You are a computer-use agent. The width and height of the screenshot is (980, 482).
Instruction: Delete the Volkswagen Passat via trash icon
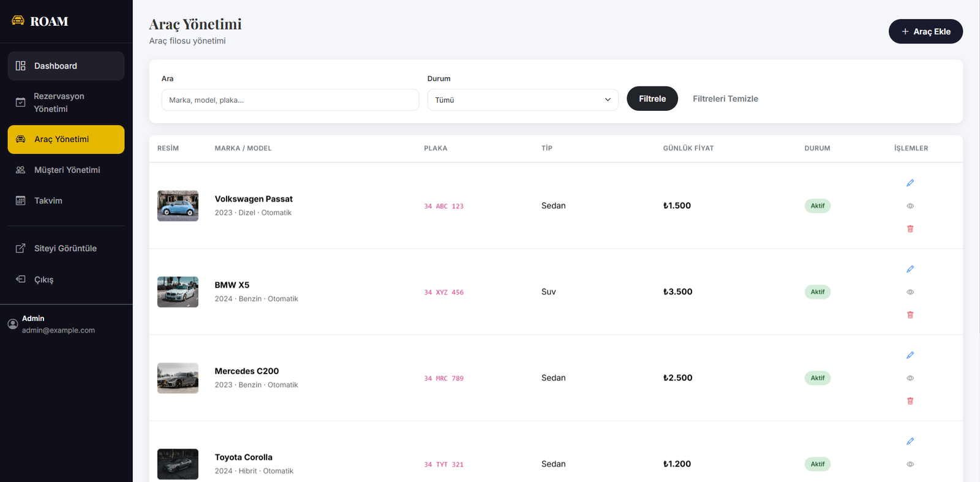pos(910,228)
